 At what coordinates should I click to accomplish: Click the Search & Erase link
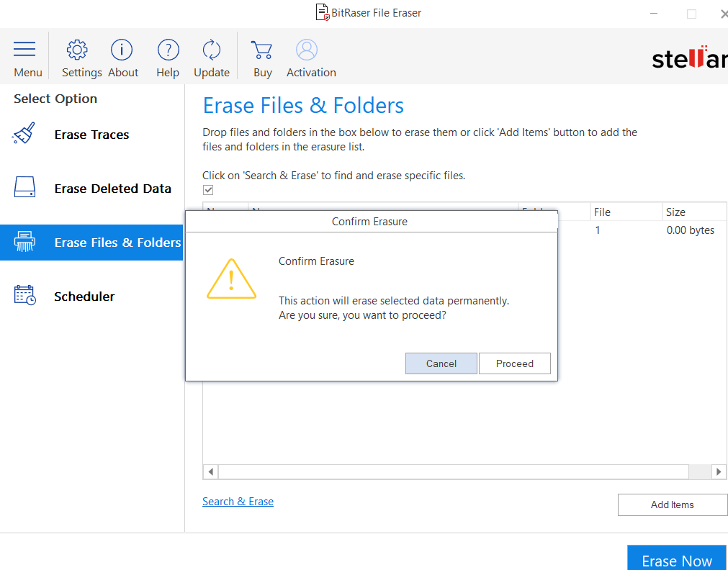238,502
